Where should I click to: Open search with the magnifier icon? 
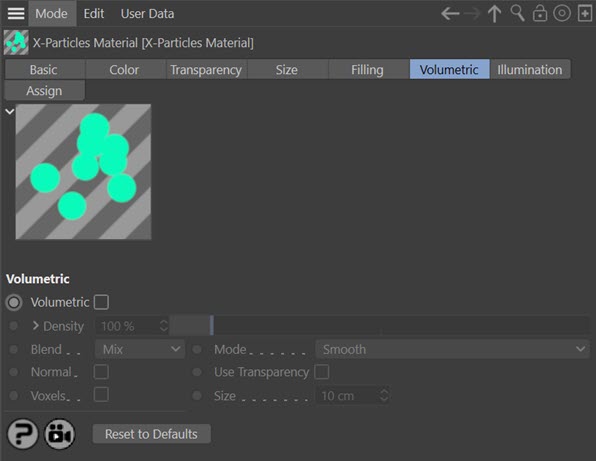pyautogui.click(x=517, y=13)
